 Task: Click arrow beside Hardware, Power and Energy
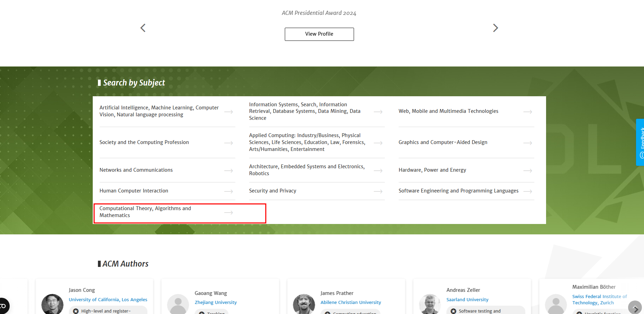pos(527,171)
